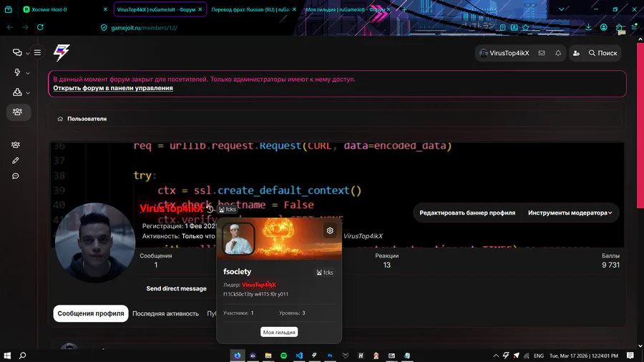Open leader VirusTop4ikX link in the guild popup
Image resolution: width=644 pixels, height=362 pixels.
259,285
